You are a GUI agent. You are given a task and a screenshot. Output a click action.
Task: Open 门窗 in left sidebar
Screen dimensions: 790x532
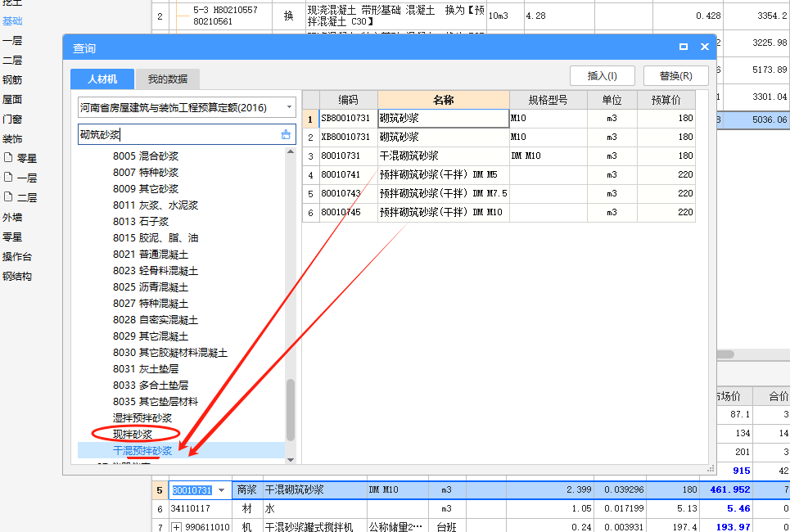click(12, 119)
